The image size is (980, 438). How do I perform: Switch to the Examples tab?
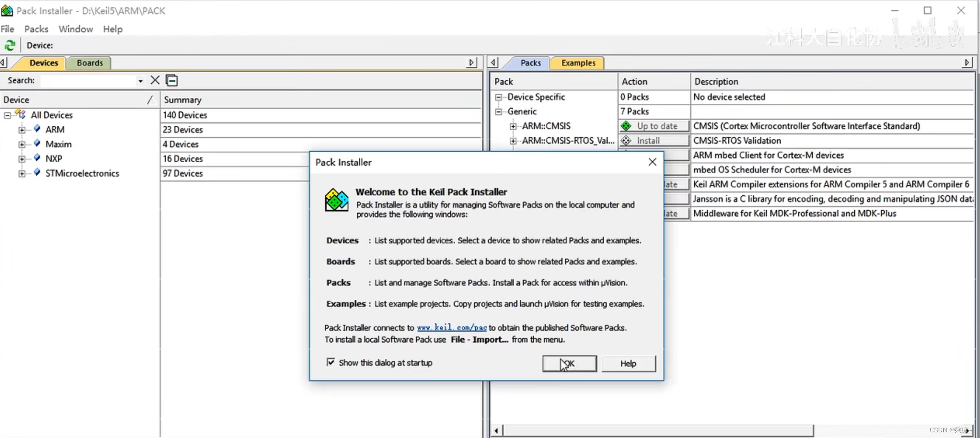[x=578, y=63]
